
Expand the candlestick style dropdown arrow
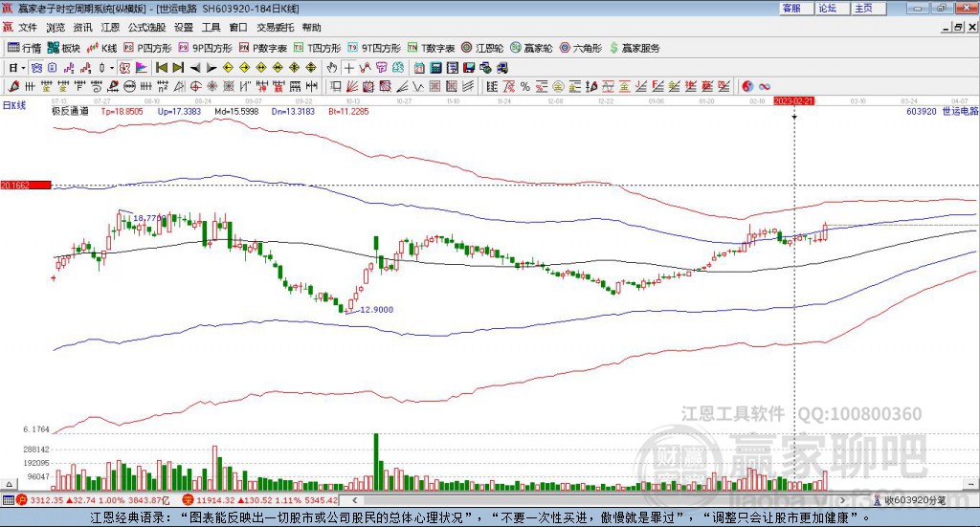click(x=111, y=68)
